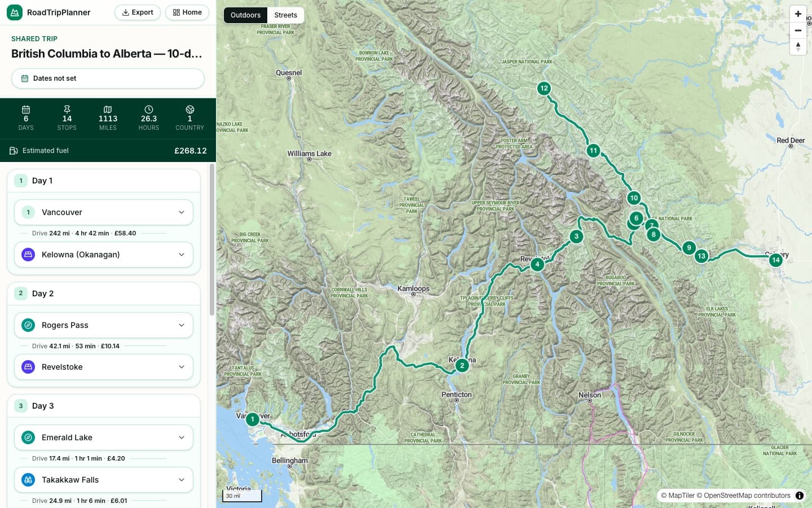Click the Estimated fuel pump icon
The width and height of the screenshot is (812, 508).
[14, 151]
